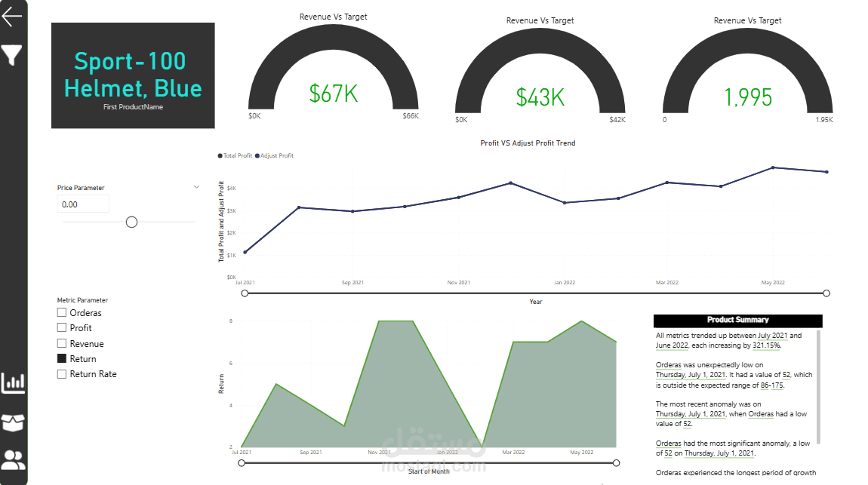
Task: Click the "Metric Parameter" slicer label
Action: click(x=82, y=300)
